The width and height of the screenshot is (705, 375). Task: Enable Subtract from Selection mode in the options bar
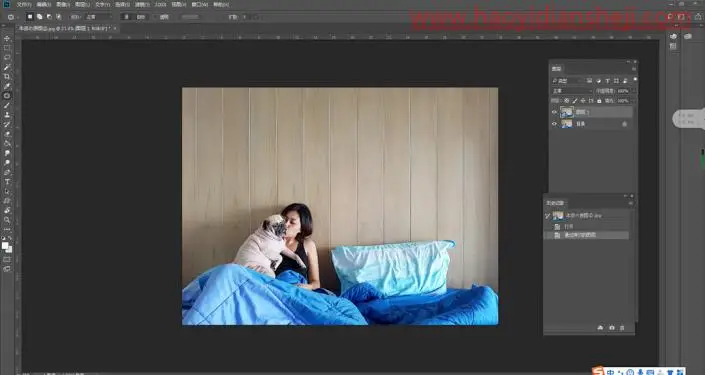click(x=49, y=17)
